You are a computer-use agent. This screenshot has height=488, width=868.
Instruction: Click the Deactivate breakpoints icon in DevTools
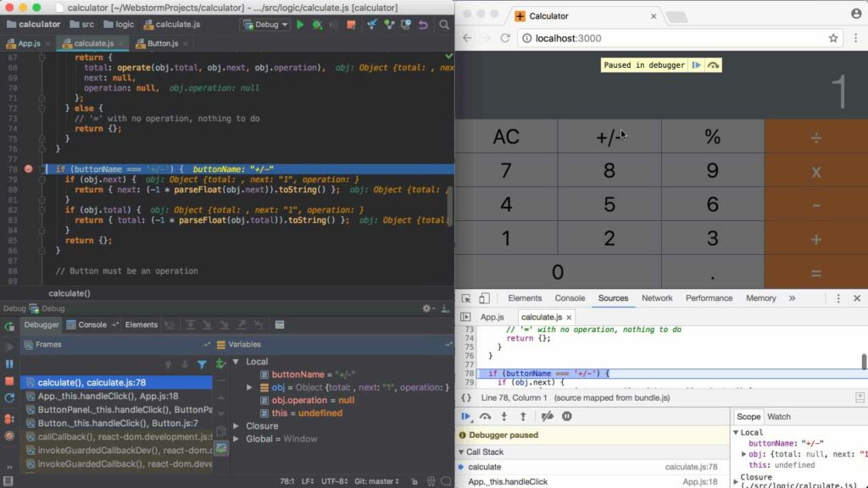(546, 415)
